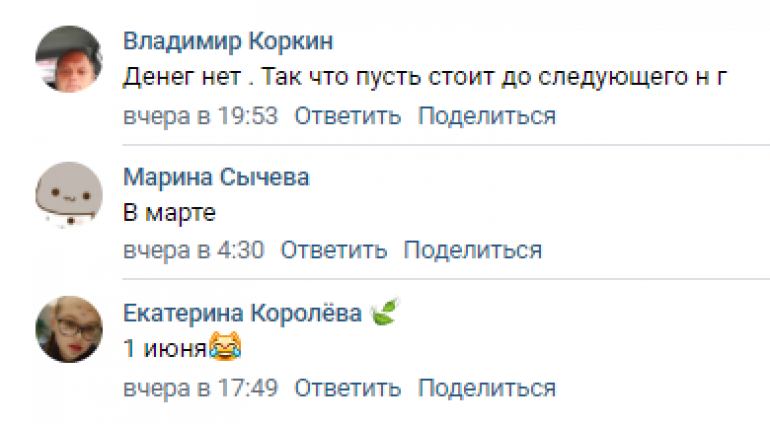Share Владимир Коркин's comment with "Поделиться"
770x424 pixels.
(x=486, y=115)
